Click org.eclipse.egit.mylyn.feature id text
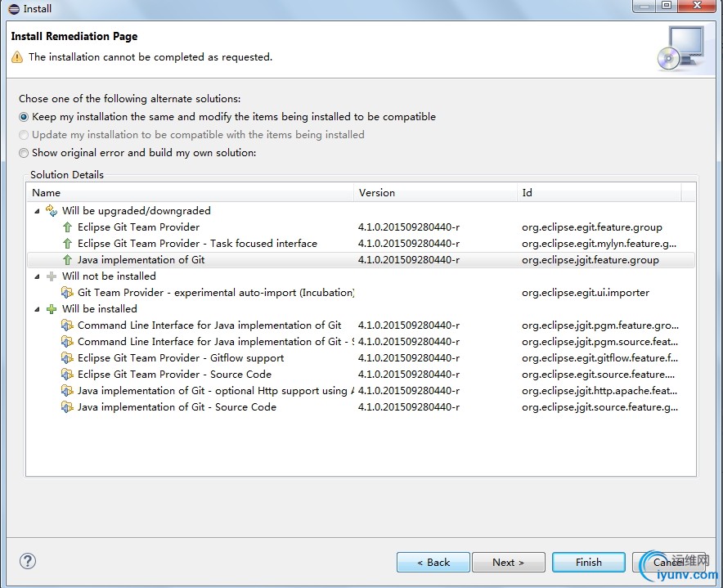 (x=599, y=244)
